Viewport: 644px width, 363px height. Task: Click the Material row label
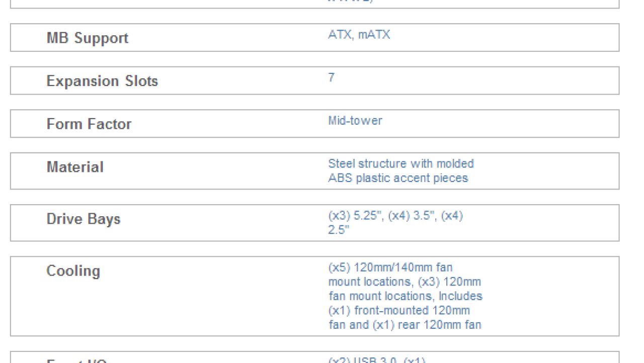(75, 167)
